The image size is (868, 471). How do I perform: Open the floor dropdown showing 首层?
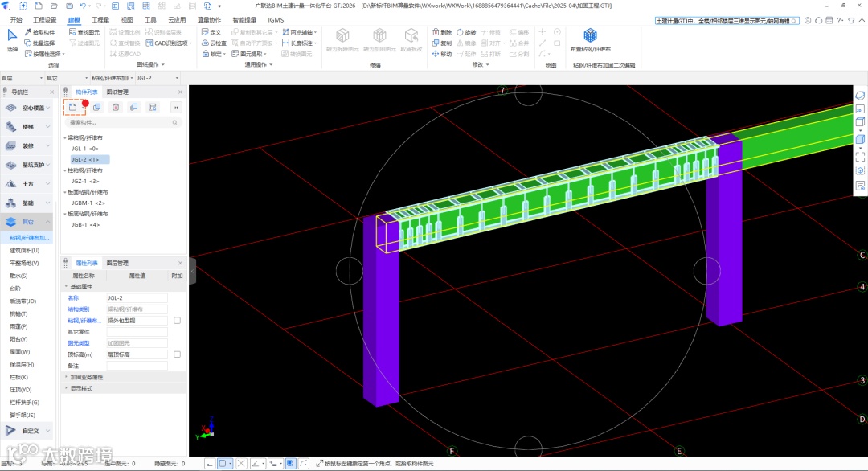coord(23,78)
